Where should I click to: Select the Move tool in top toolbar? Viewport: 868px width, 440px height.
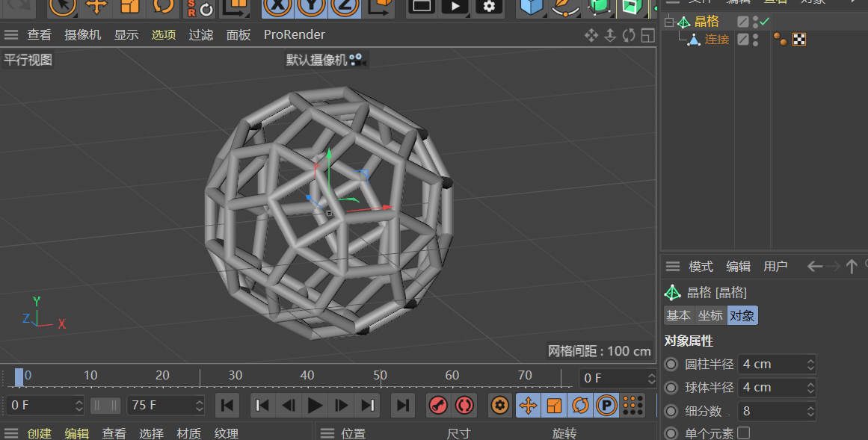(96, 7)
